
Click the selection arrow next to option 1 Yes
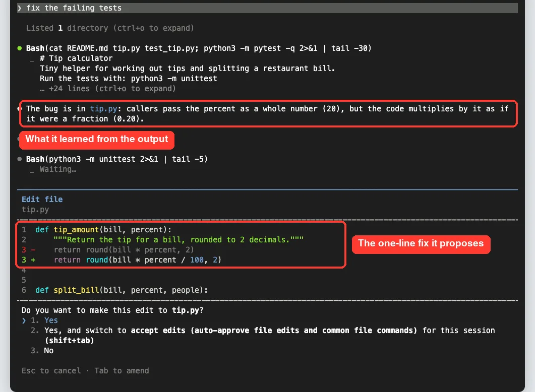coord(24,320)
